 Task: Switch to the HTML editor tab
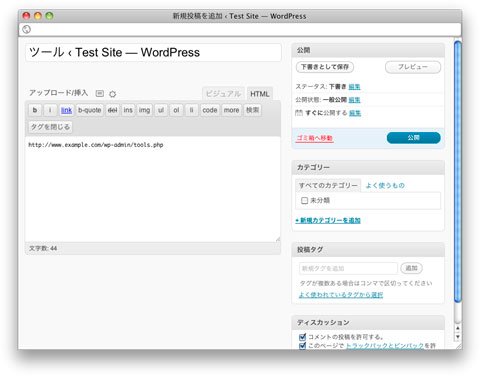260,94
